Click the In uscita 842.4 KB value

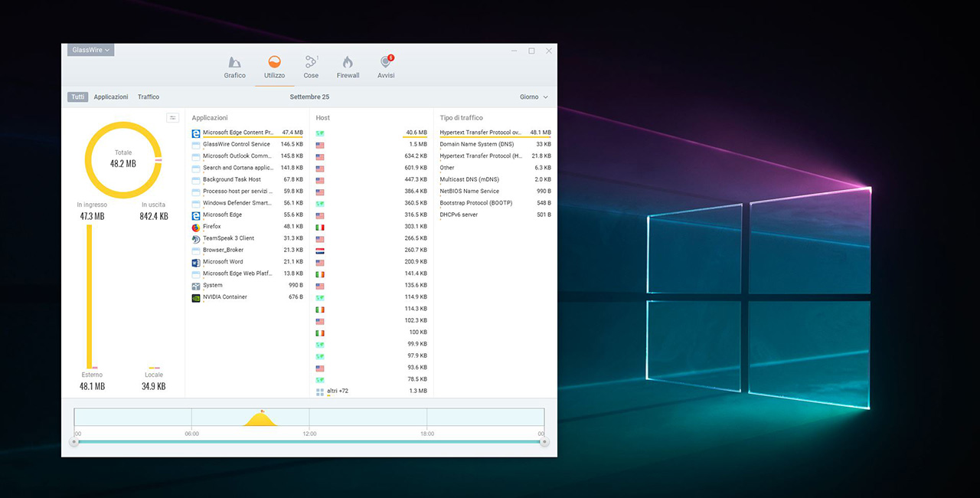pyautogui.click(x=154, y=217)
